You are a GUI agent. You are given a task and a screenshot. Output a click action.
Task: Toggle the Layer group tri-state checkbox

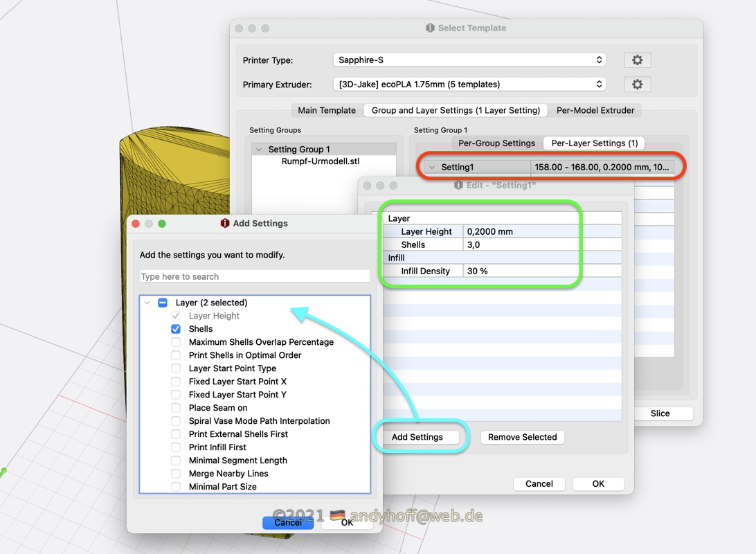click(163, 303)
